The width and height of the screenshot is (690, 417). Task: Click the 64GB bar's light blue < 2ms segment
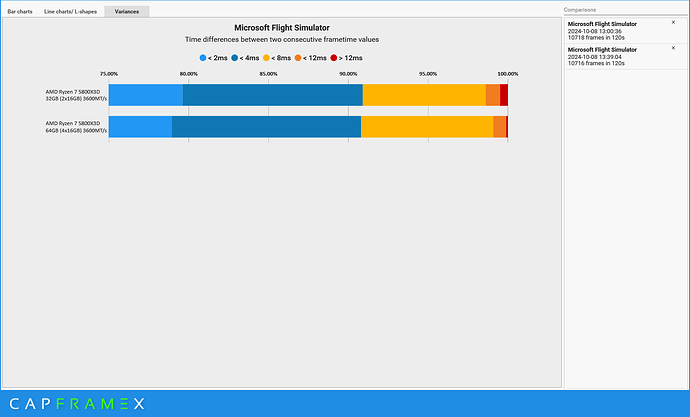(x=140, y=127)
